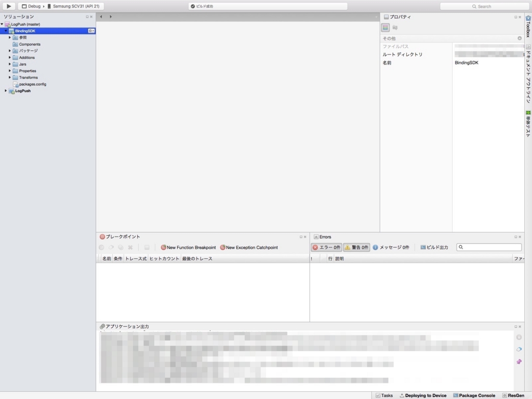
Task: Sort errors by 行 column
Action: 330,259
